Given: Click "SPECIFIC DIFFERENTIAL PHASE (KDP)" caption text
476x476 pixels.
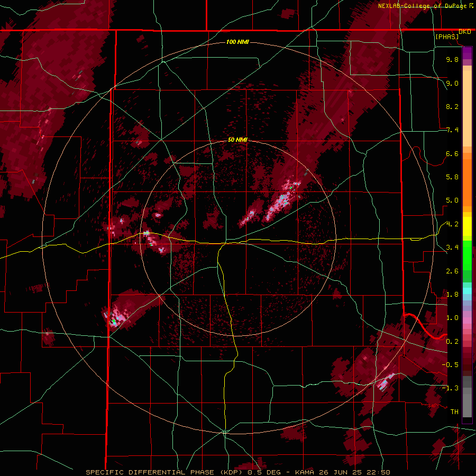Looking at the screenshot, I should pyautogui.click(x=166, y=472).
